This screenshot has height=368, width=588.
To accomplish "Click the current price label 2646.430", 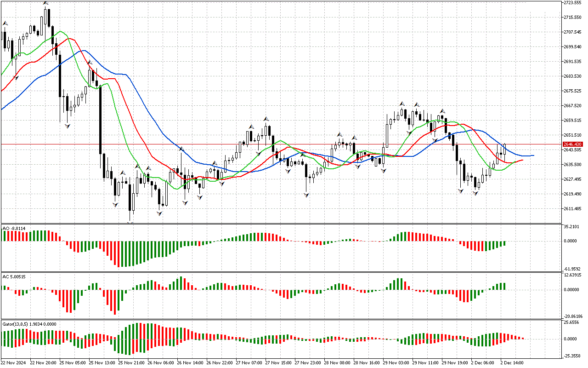I will 573,144.
